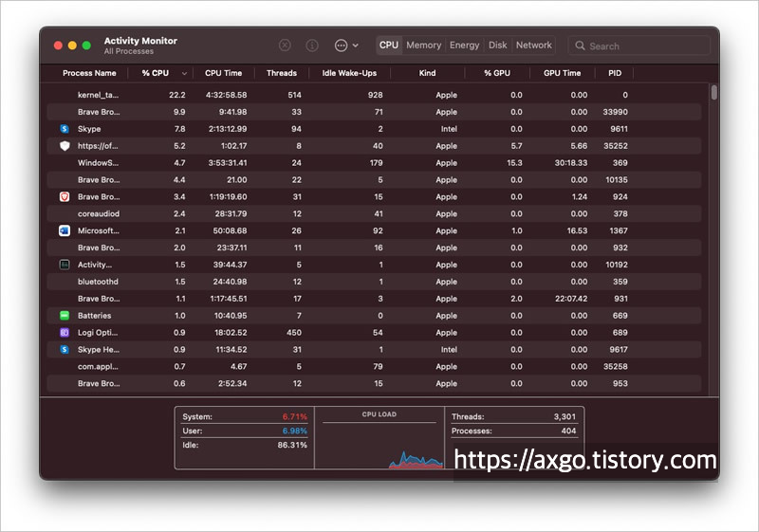Toggle the % CPU sort direction arrow
This screenshot has height=532, width=759.
click(184, 74)
